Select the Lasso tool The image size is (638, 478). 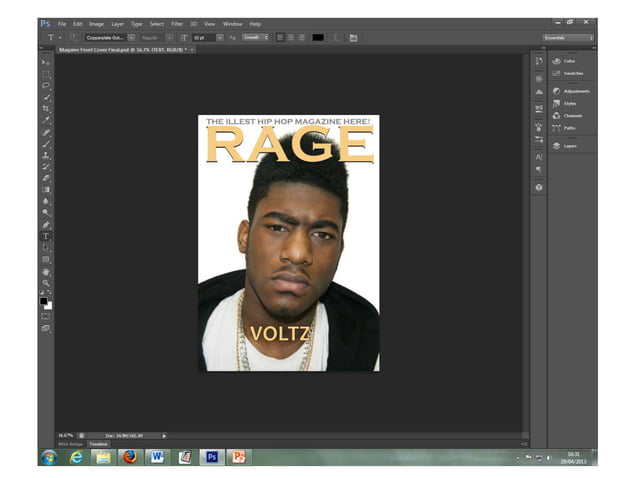tap(46, 85)
